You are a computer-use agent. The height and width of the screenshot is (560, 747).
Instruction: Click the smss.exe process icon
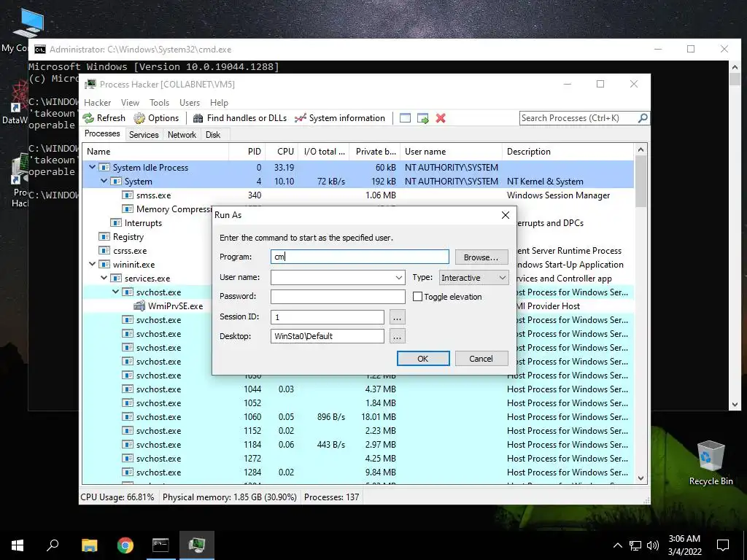[x=128, y=195]
